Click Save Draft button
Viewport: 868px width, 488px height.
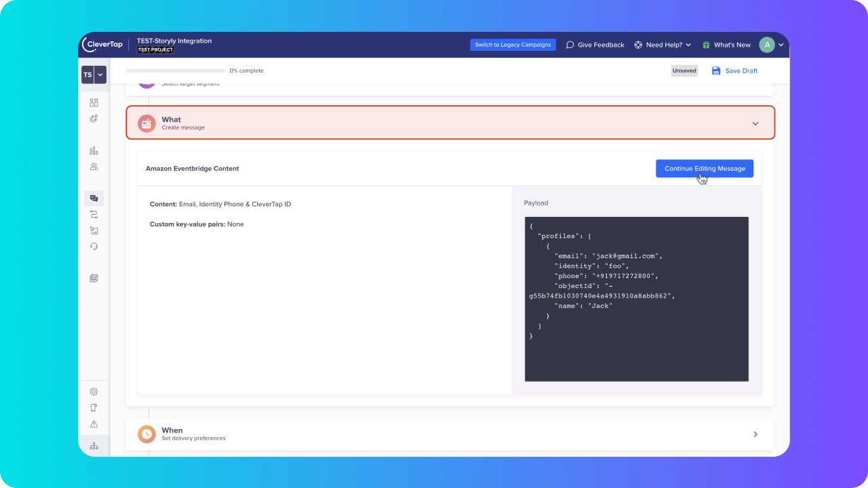(735, 70)
